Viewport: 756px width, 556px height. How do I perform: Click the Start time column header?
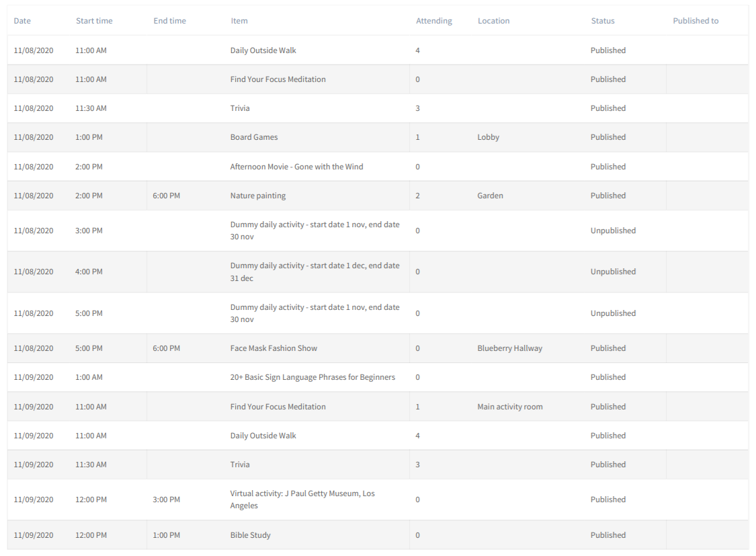pos(94,21)
